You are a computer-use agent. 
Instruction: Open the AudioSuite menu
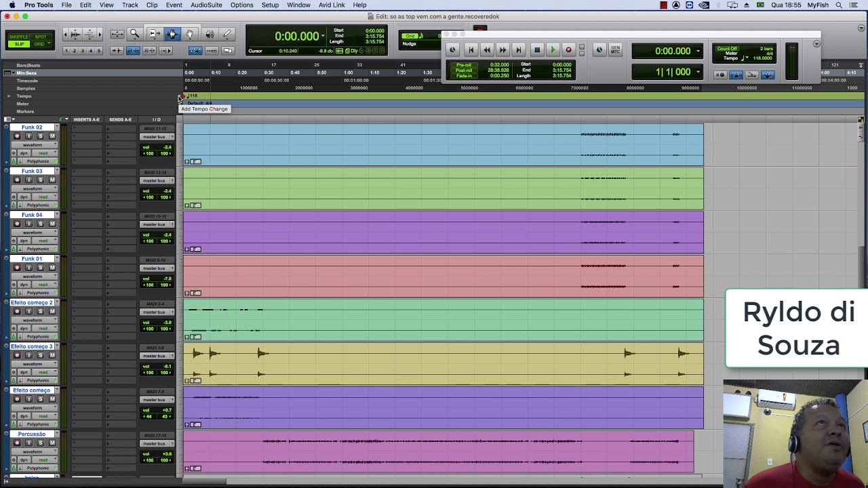click(206, 5)
